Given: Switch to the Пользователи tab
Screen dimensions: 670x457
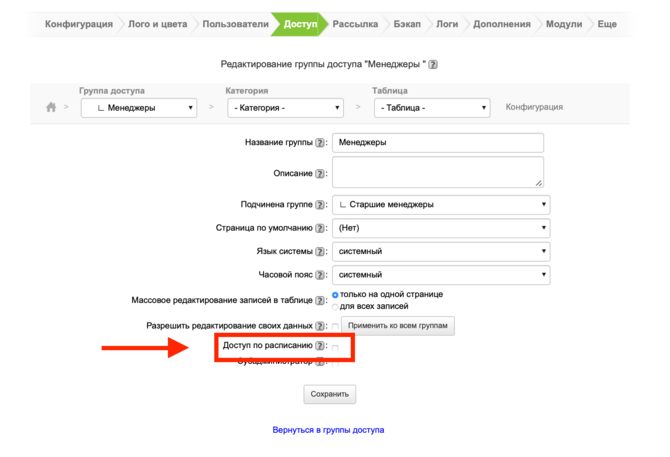Looking at the screenshot, I should pyautogui.click(x=235, y=23).
